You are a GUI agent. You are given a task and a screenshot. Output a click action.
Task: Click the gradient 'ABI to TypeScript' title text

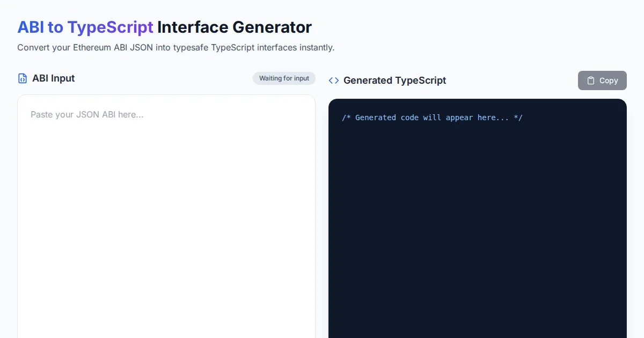[x=85, y=27]
